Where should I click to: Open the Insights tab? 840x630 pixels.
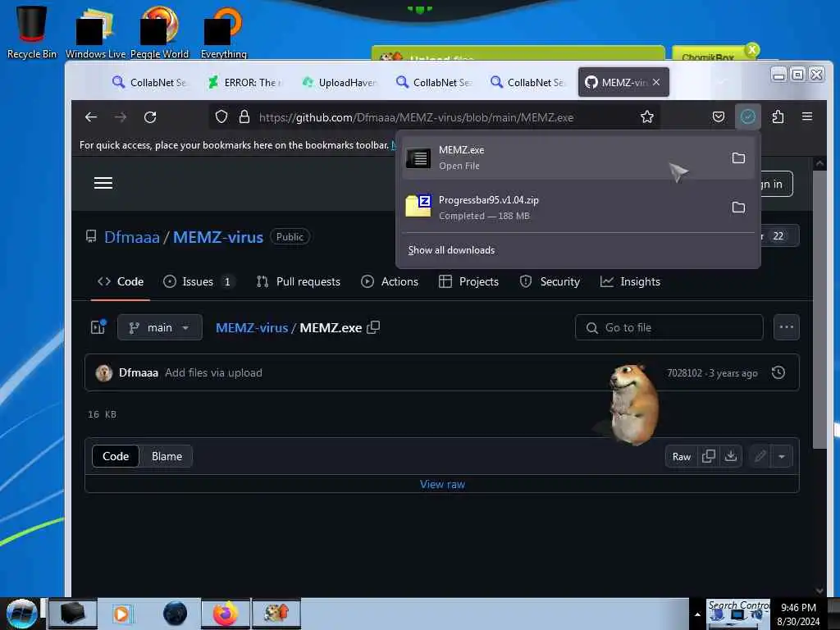click(x=630, y=282)
